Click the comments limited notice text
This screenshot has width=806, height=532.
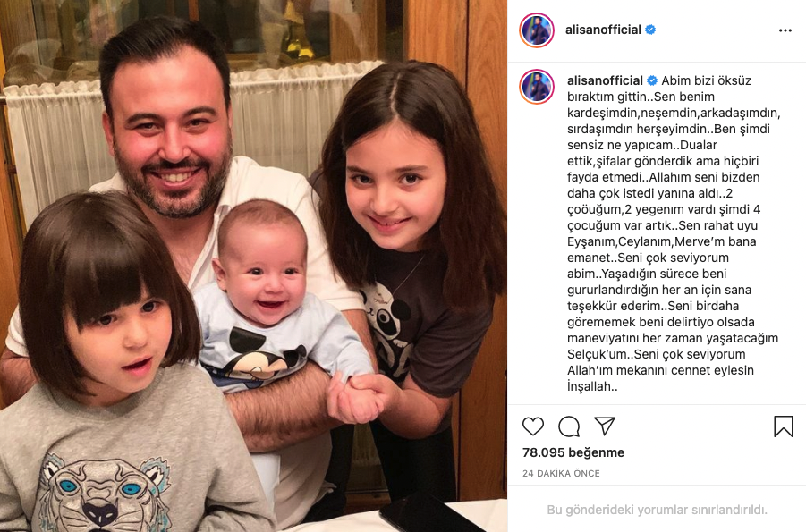pos(657,510)
